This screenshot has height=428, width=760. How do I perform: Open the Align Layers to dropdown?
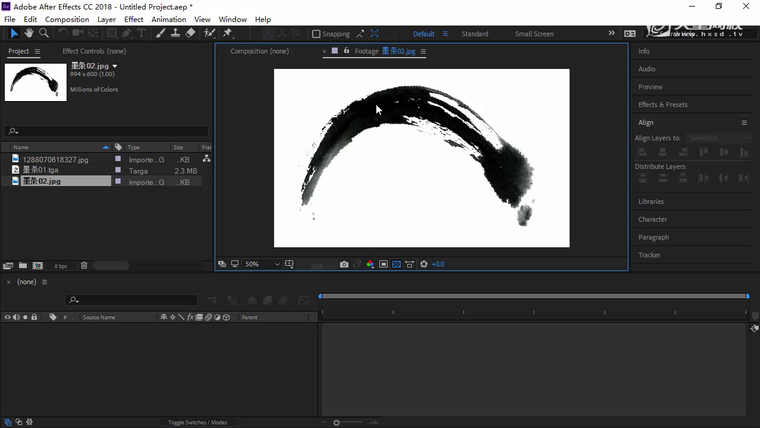[x=717, y=138]
